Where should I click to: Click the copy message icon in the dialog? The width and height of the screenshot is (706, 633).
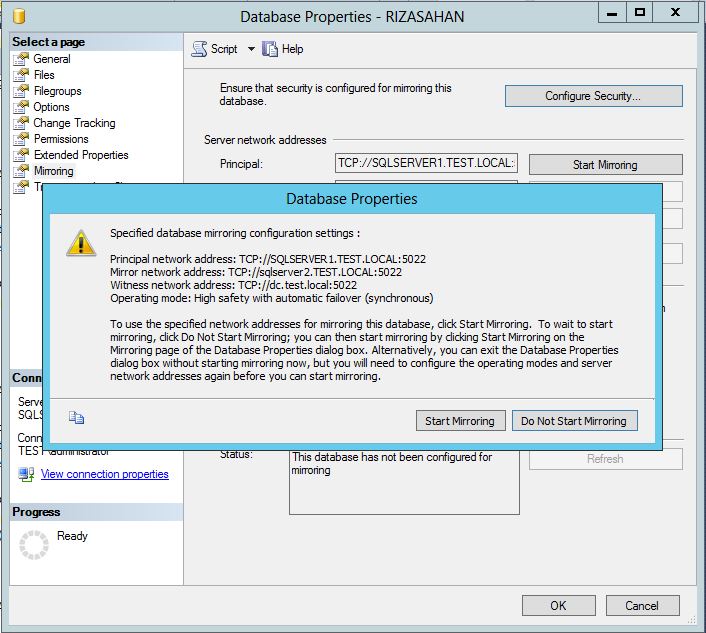click(77, 419)
